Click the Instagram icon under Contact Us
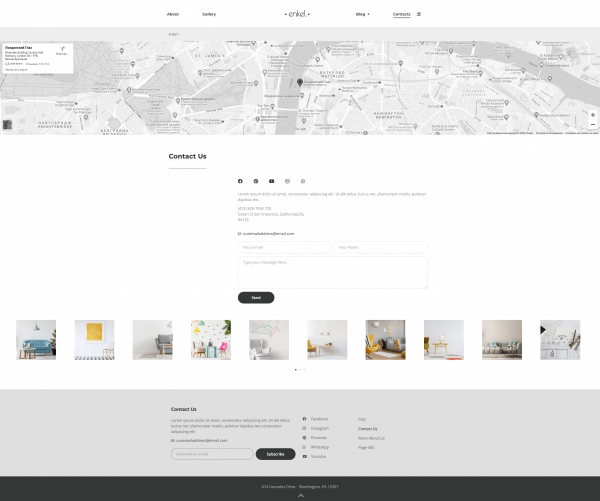The height and width of the screenshot is (501, 600). 287,181
